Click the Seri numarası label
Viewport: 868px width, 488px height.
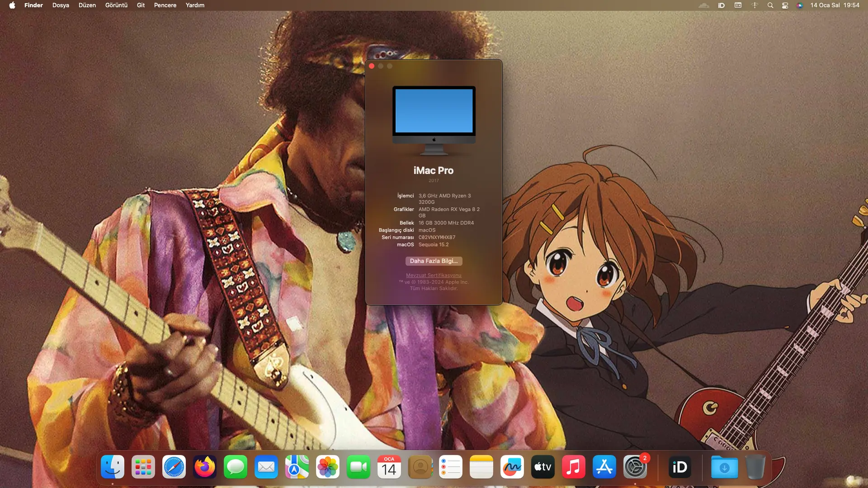pyautogui.click(x=398, y=237)
